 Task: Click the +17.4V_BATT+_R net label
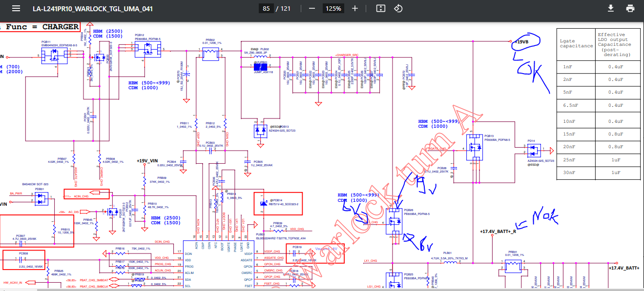tap(498, 231)
